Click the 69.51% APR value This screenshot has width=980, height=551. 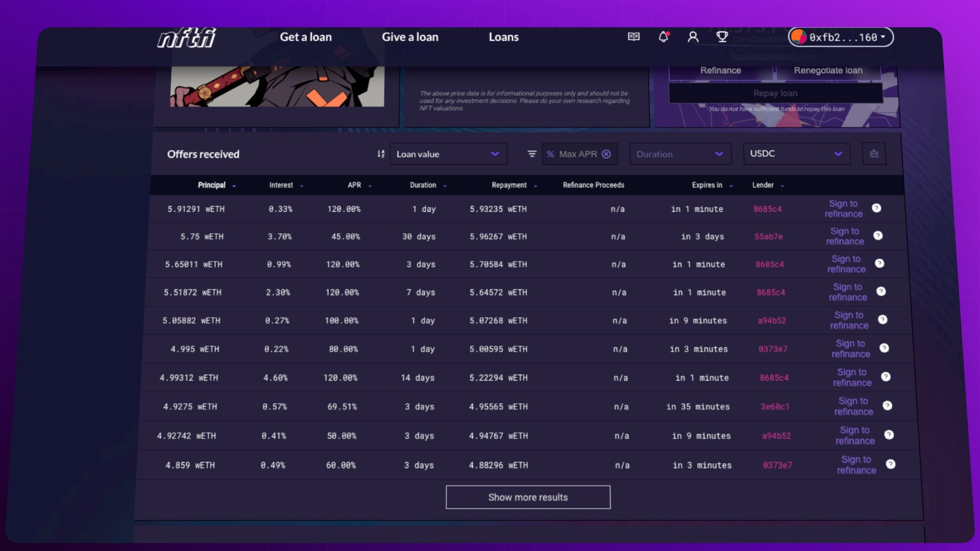tap(342, 407)
